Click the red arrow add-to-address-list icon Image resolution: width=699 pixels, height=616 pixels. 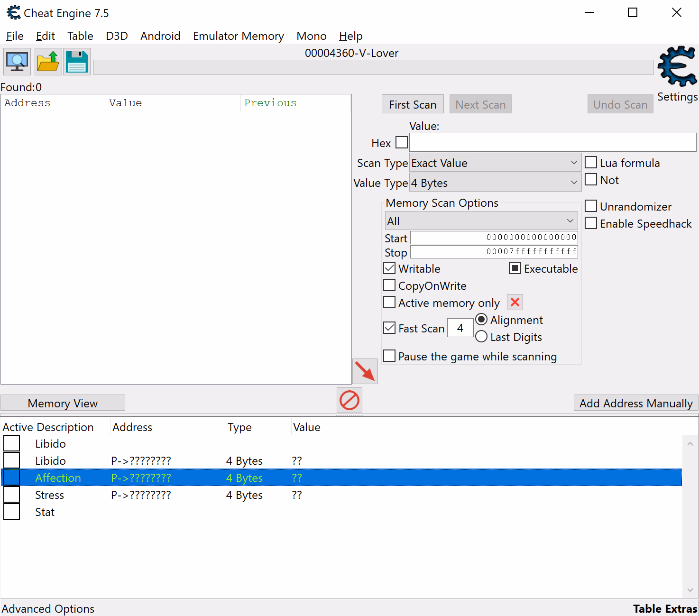coord(365,371)
